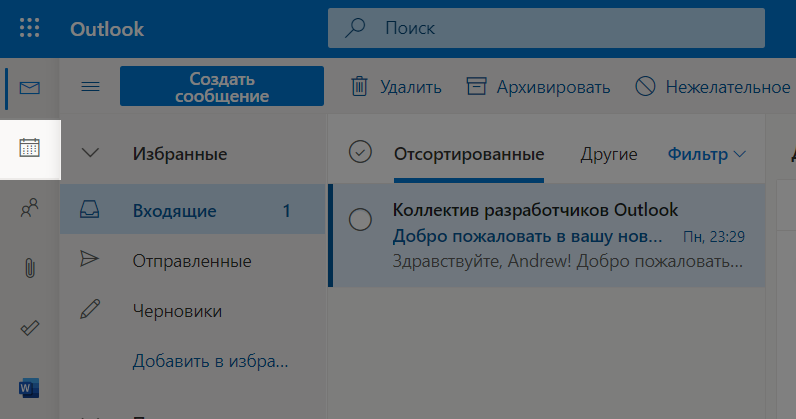796x419 pixels.
Task: Open the People contacts icon
Action: (29, 208)
